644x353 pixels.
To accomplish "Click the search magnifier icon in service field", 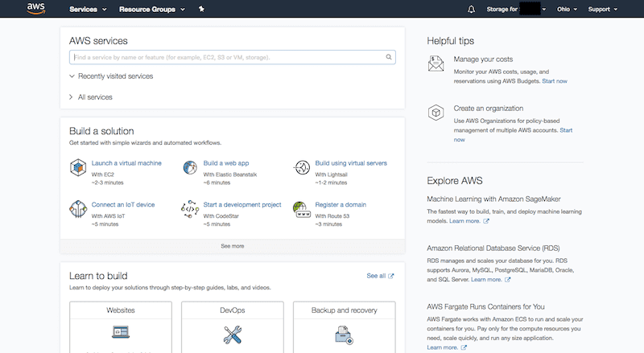I will click(389, 57).
